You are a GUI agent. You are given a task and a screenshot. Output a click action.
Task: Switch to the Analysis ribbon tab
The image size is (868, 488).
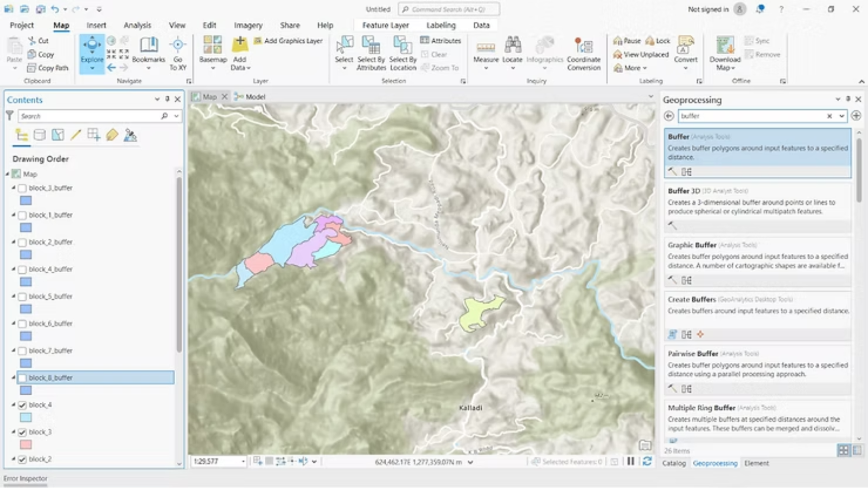click(137, 25)
